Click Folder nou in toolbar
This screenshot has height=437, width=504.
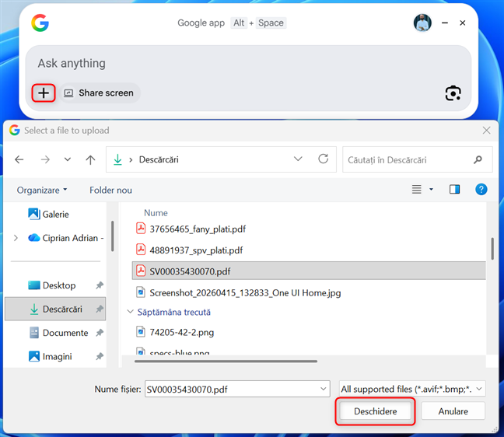tap(110, 190)
